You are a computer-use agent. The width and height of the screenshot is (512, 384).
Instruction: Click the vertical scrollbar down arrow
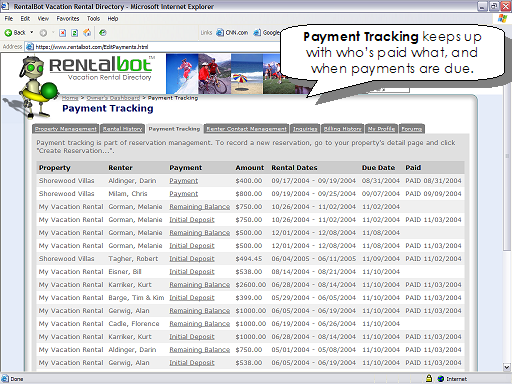click(x=507, y=367)
